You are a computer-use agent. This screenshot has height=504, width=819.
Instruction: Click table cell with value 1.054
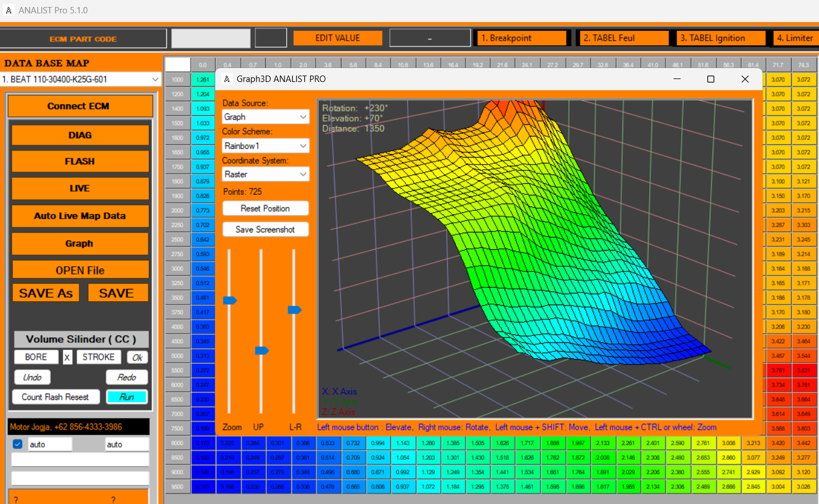pos(403,457)
